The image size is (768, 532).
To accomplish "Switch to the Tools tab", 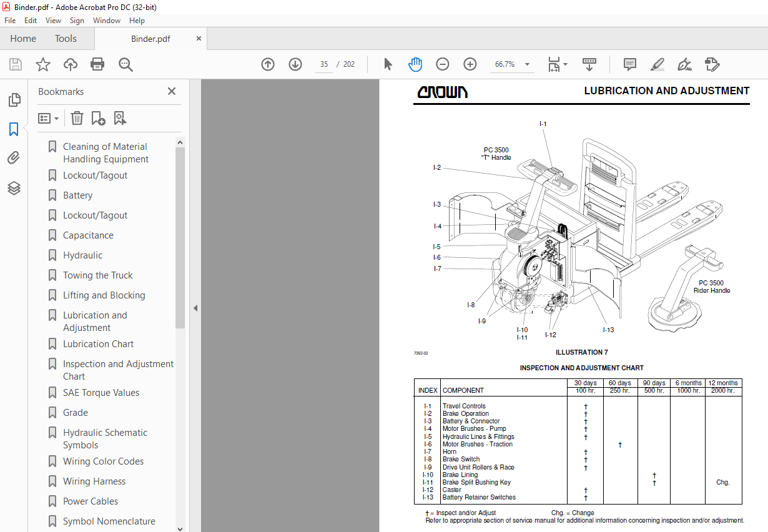I will 66,38.
